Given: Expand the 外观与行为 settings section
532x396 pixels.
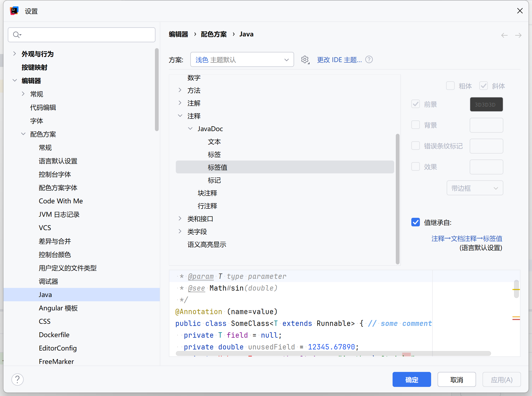Looking at the screenshot, I should 15,54.
